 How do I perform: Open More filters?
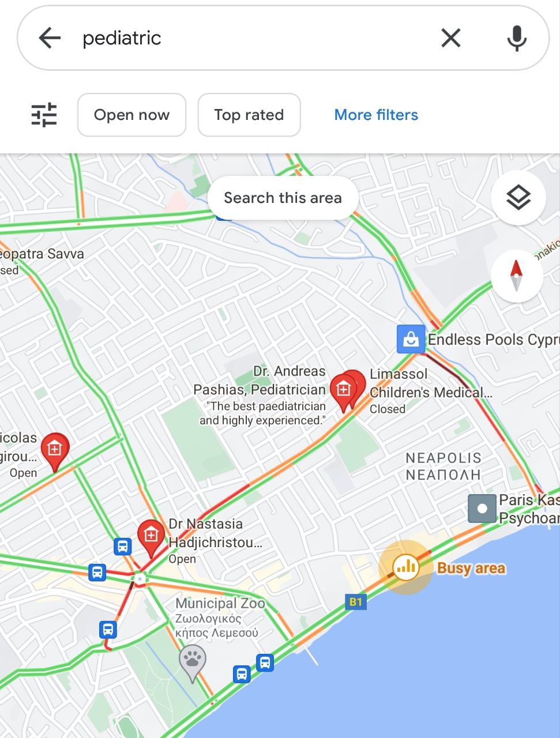[x=376, y=115]
